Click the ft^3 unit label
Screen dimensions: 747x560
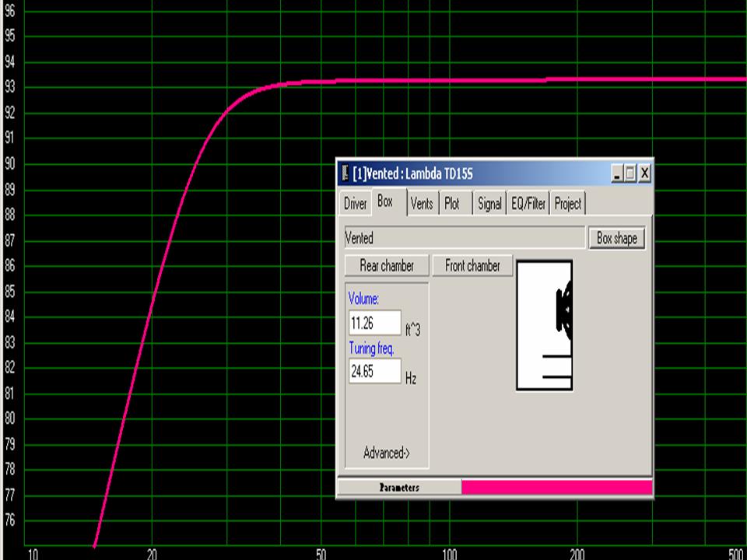point(412,330)
